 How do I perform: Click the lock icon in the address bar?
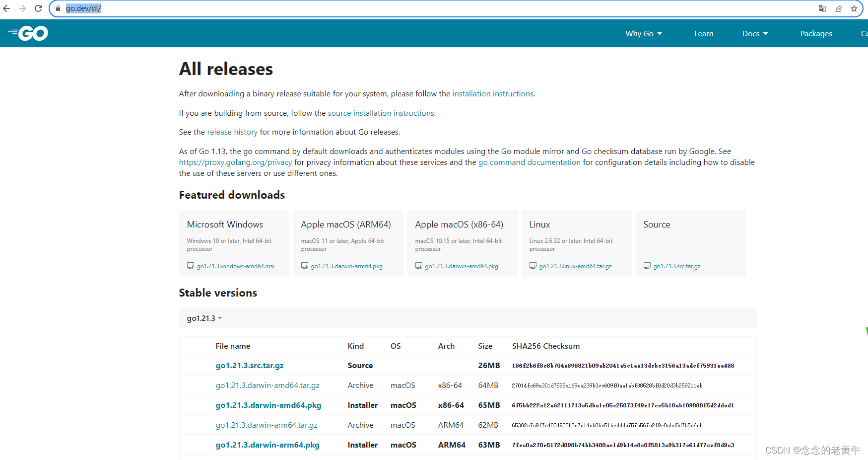click(58, 8)
